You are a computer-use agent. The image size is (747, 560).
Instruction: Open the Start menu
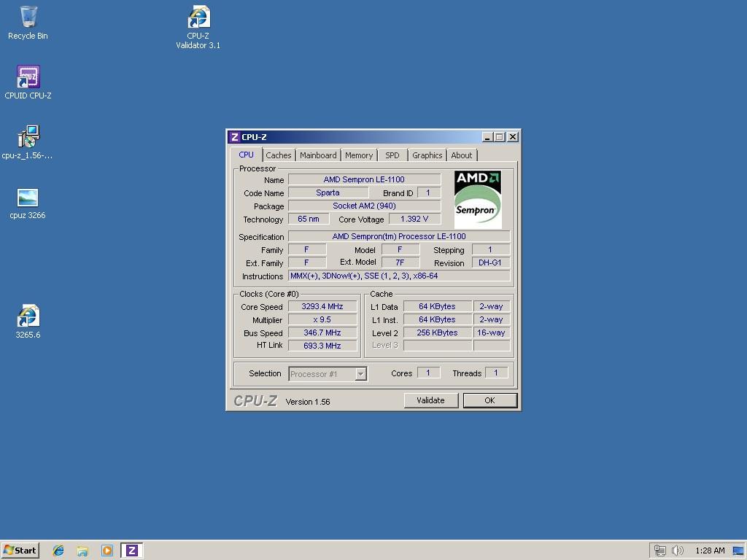pyautogui.click(x=20, y=551)
